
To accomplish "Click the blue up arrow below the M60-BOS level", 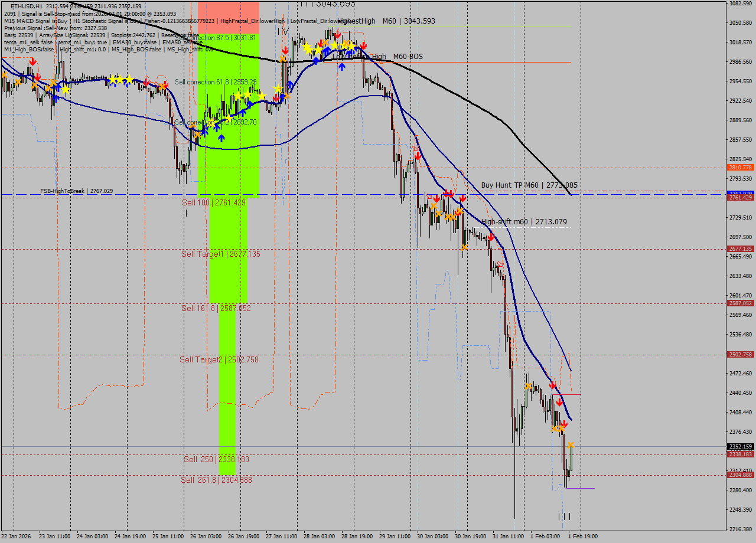I will click(342, 67).
